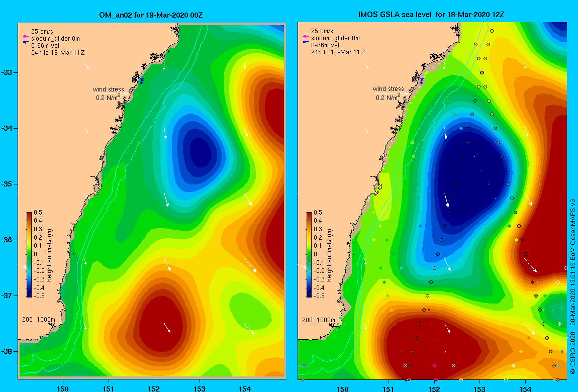Click the 153 longitude label under IMOS GSLA map
Viewport: 578px width, 392px height.
[479, 388]
